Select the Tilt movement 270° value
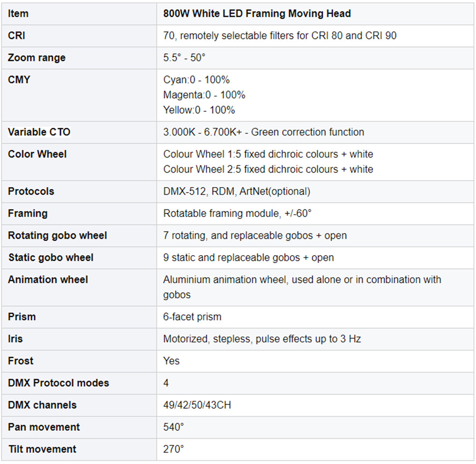476x464 pixels. [174, 449]
